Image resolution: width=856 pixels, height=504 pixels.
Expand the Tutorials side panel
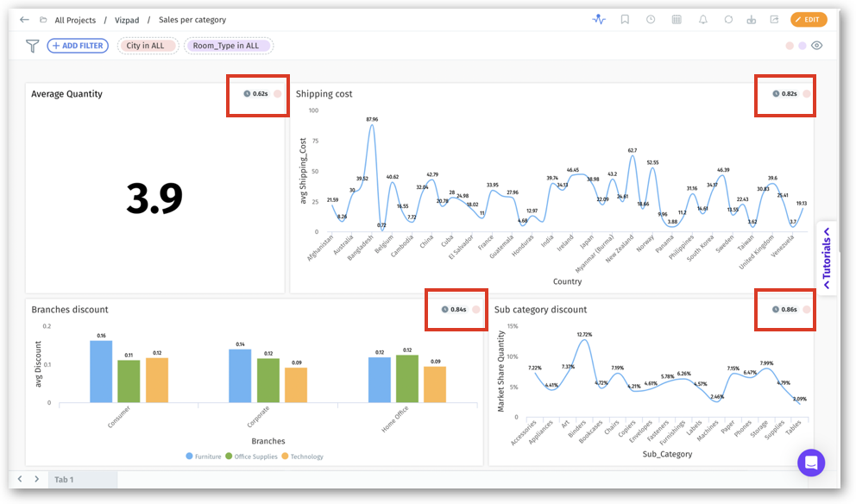click(x=826, y=258)
